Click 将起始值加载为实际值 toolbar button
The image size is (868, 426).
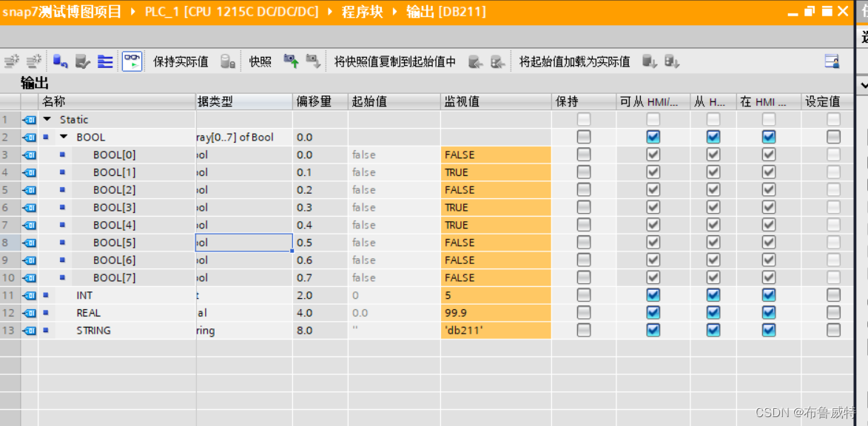575,62
